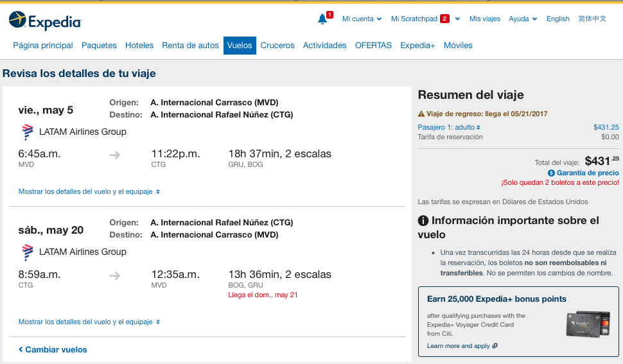Switch language to English
The image size is (623, 364).
[x=558, y=19]
